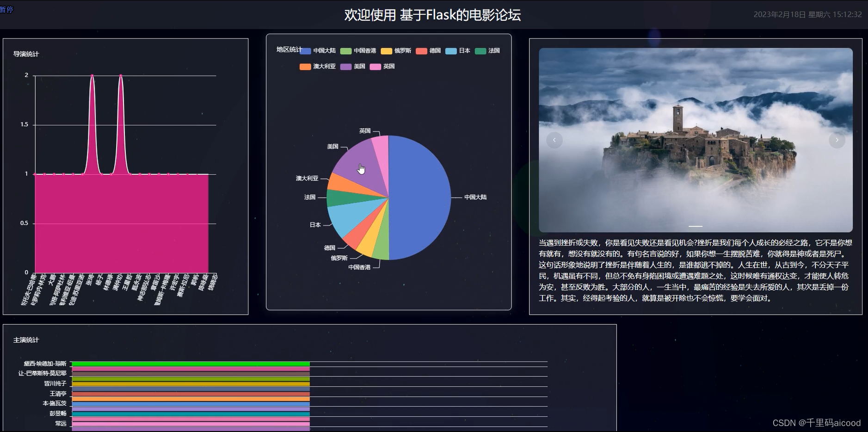Screen dimensions: 868x432
Task: Toggle 中国香港 legend item off
Action: 358,51
